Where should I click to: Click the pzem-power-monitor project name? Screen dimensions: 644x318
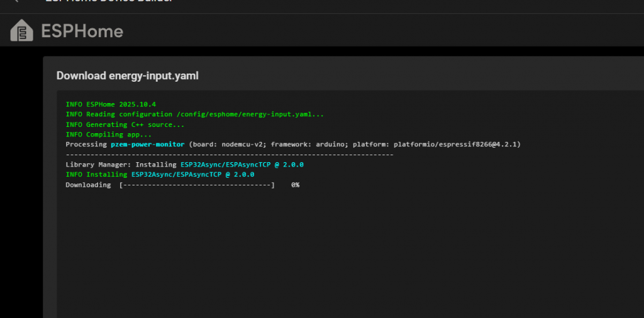(148, 145)
